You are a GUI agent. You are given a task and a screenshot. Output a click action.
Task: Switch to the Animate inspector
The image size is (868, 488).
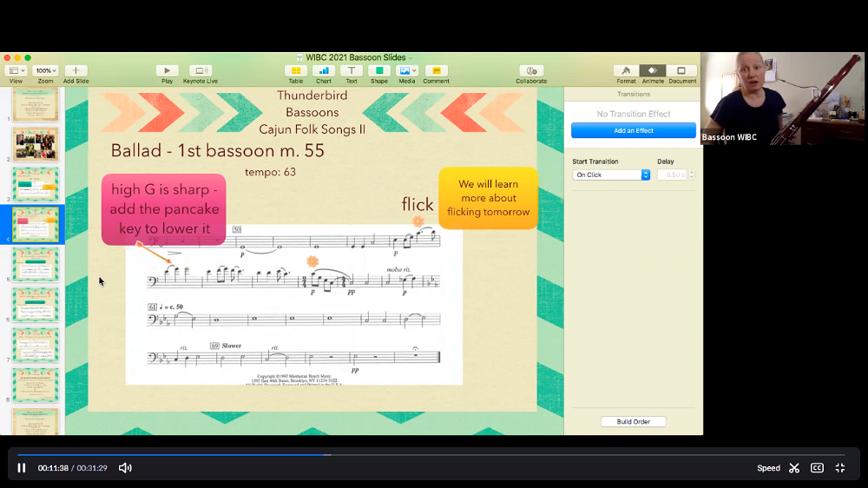click(x=653, y=71)
